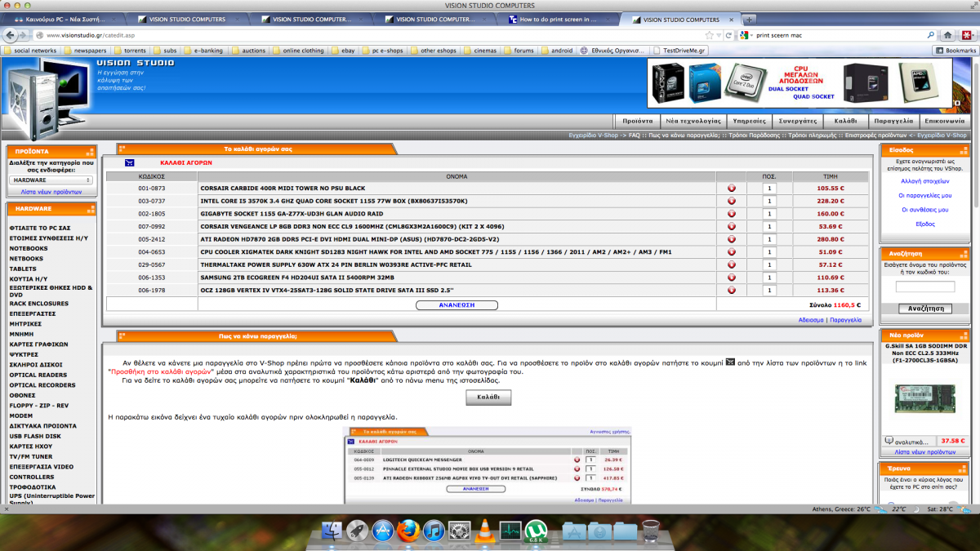Open Οι παραγγελίες μου link
980x551 pixels.
pos(925,195)
